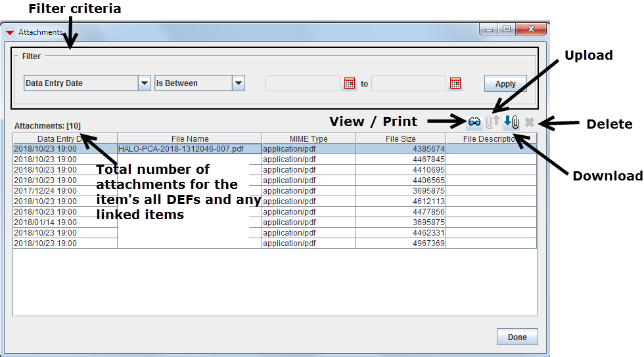Open the end date calendar picker

point(455,83)
